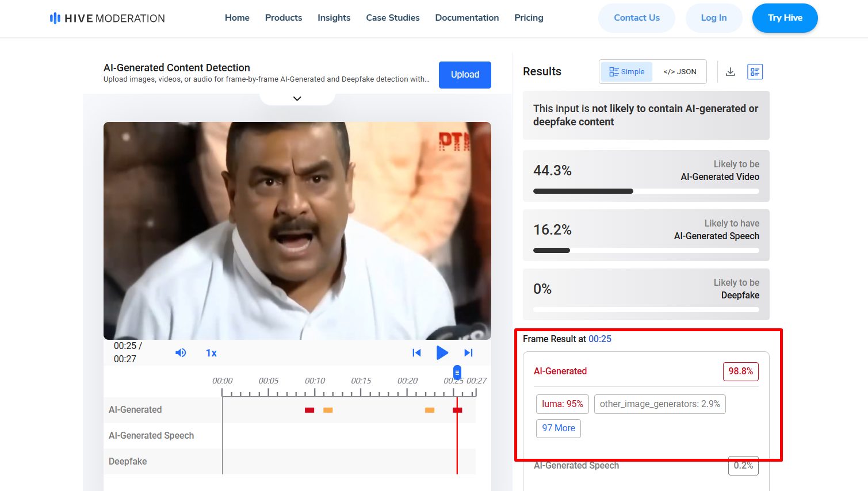Click the Hive Moderation logo
868x491 pixels.
coord(107,18)
